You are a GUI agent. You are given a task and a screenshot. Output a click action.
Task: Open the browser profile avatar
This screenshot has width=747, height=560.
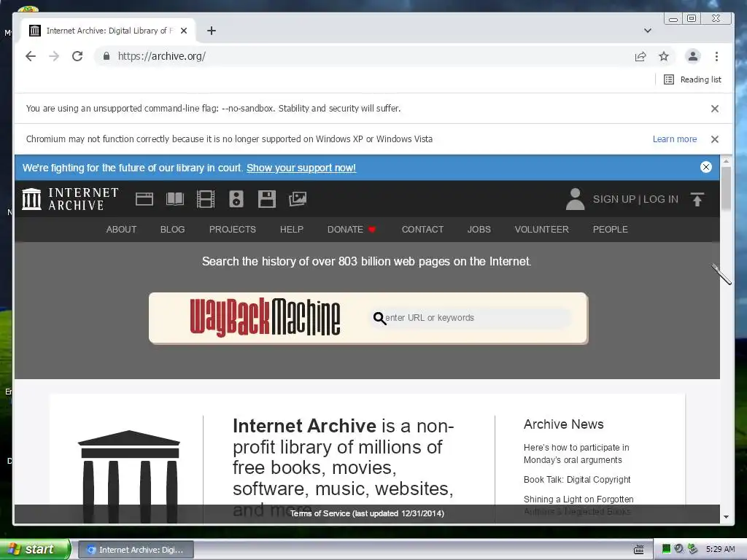click(693, 56)
